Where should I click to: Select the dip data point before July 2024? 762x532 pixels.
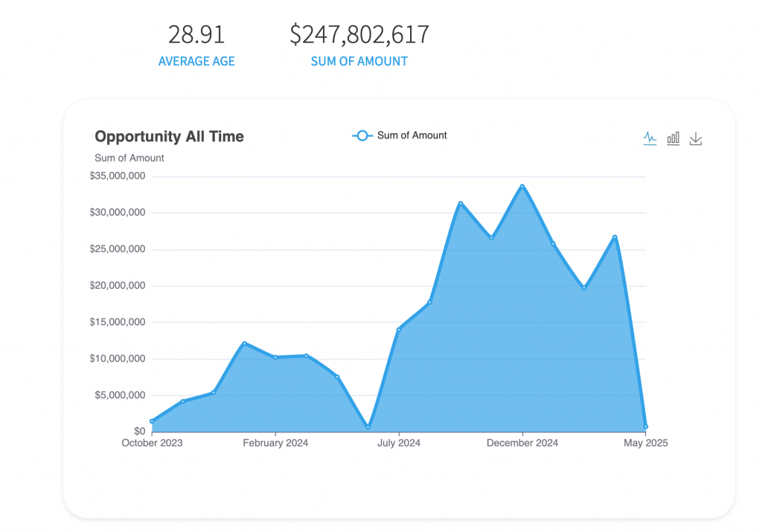(368, 427)
